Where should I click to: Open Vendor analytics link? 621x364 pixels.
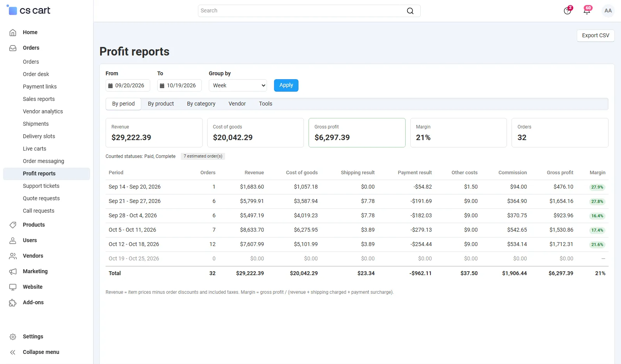click(43, 111)
